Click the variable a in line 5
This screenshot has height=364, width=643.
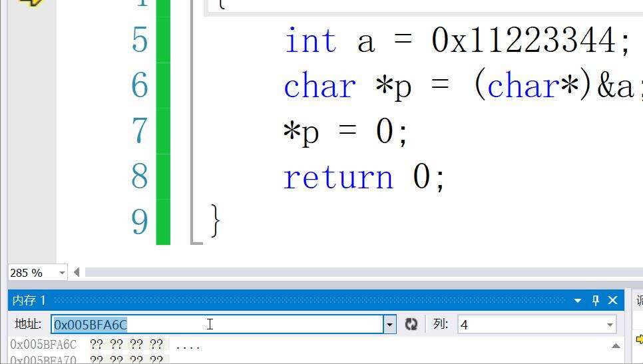click(x=365, y=41)
